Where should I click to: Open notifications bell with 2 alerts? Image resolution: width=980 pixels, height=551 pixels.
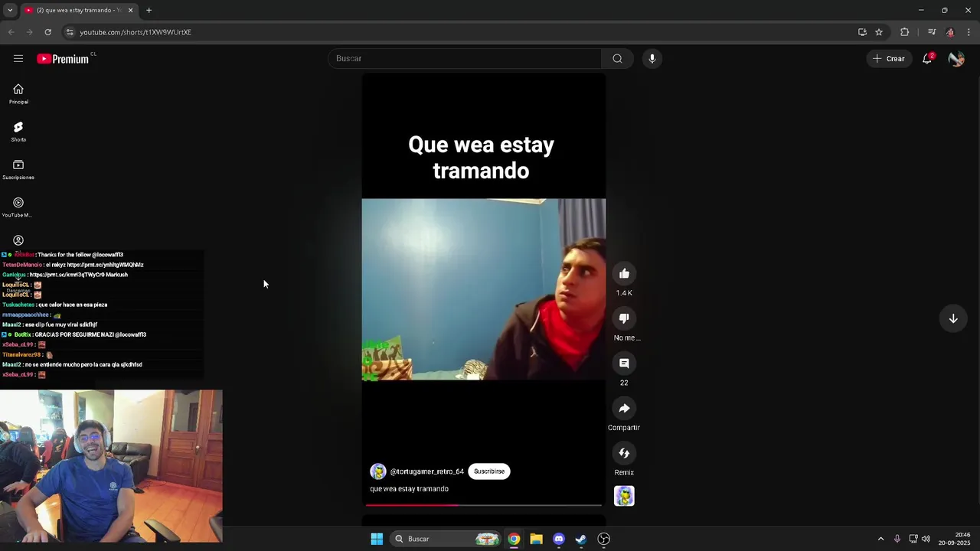click(927, 59)
